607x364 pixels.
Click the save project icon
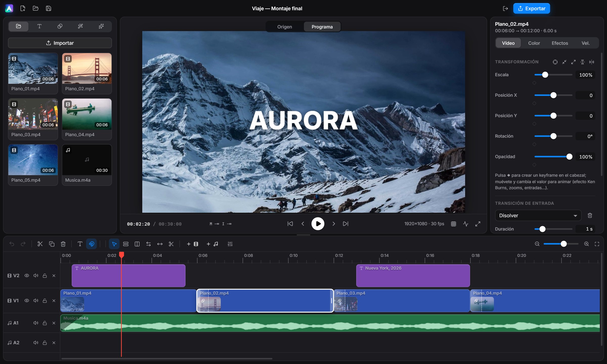[49, 8]
